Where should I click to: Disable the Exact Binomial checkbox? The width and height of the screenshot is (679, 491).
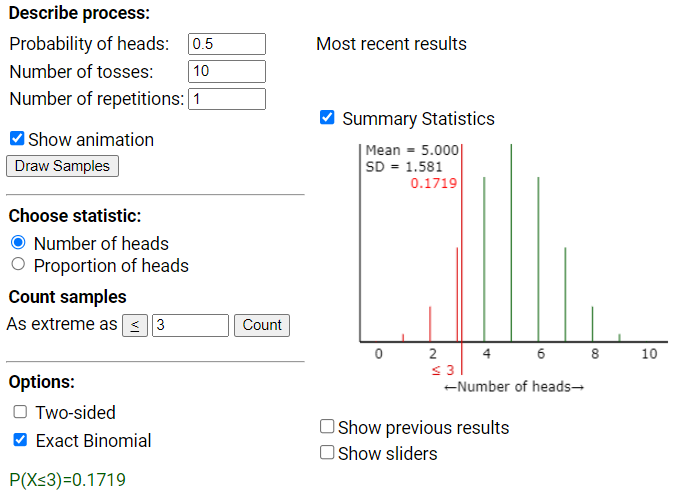(20, 440)
